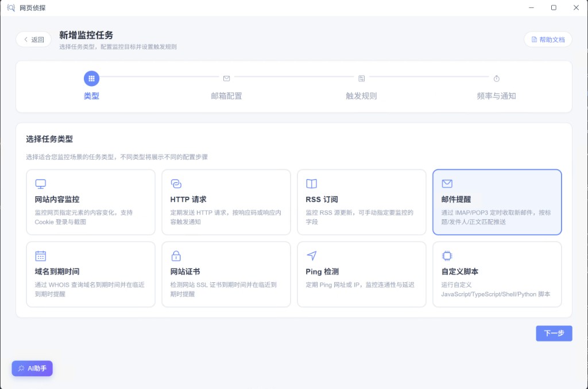Go to the 触发规则 step label
This screenshot has width=588, height=389.
pos(362,96)
